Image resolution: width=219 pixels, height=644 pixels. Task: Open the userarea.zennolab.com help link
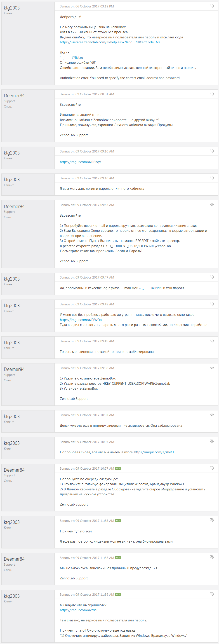109,42
